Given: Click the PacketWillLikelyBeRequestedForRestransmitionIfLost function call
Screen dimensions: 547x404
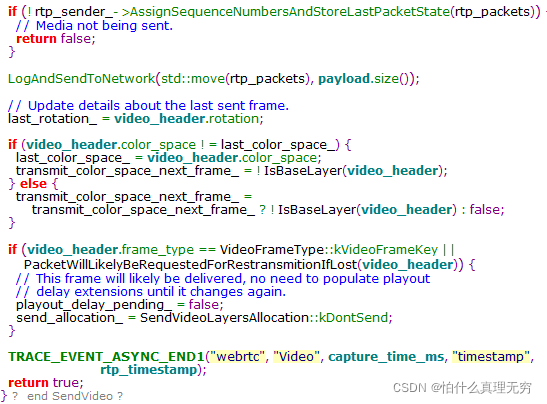Looking at the screenshot, I should coord(191,264).
